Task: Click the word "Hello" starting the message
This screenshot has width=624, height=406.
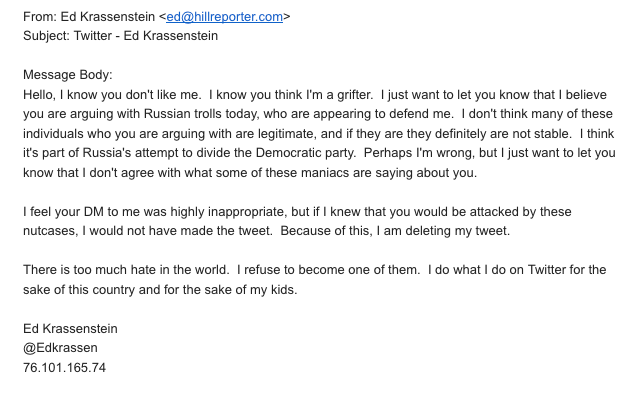Action: (x=39, y=94)
